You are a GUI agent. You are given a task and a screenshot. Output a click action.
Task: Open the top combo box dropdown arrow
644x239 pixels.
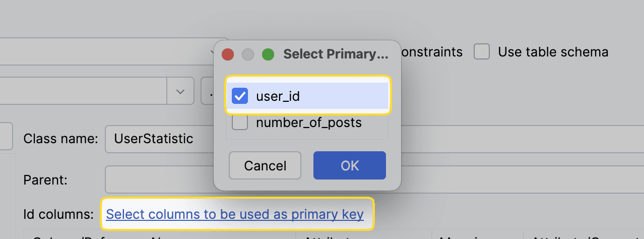(214, 51)
